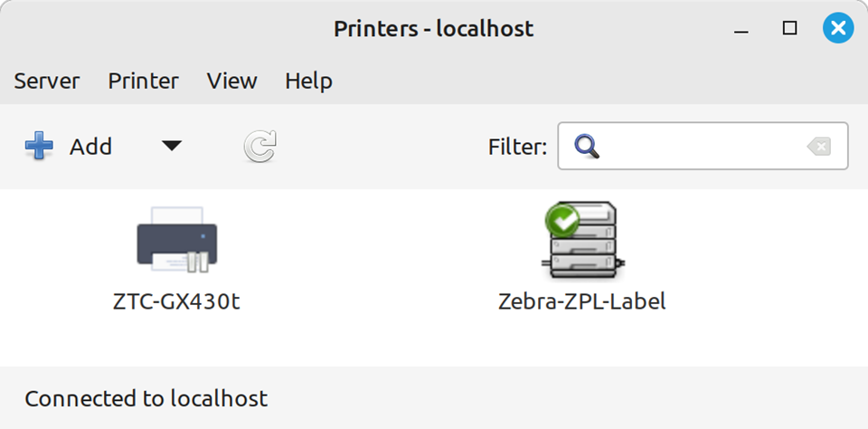
Task: Select the ZTC-GX430t printer icon
Action: click(176, 240)
